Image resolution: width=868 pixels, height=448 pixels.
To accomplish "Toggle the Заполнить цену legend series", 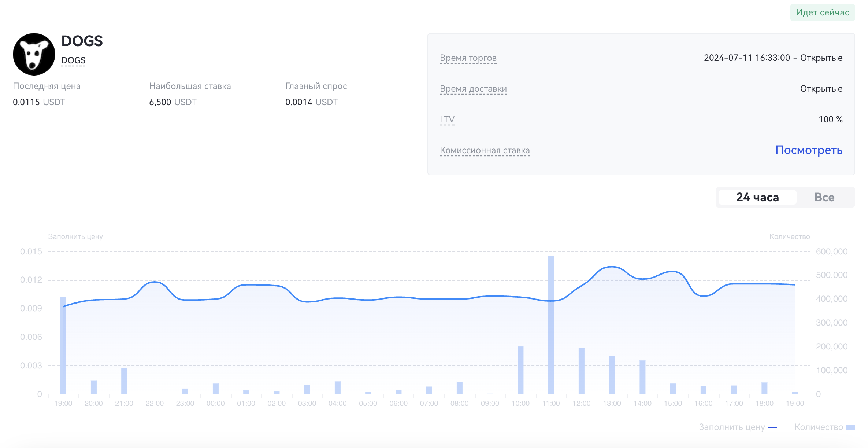I will pos(731,427).
